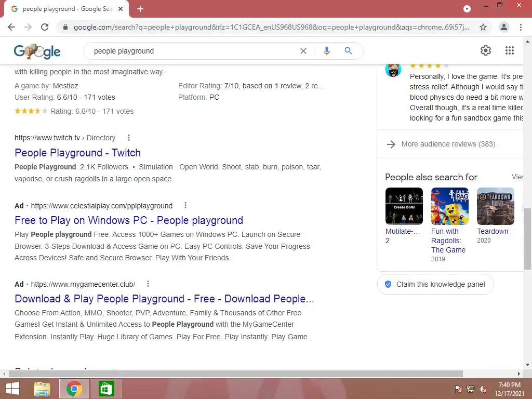
Task: Open Free to Play on Windows PC ad
Action: point(129,220)
